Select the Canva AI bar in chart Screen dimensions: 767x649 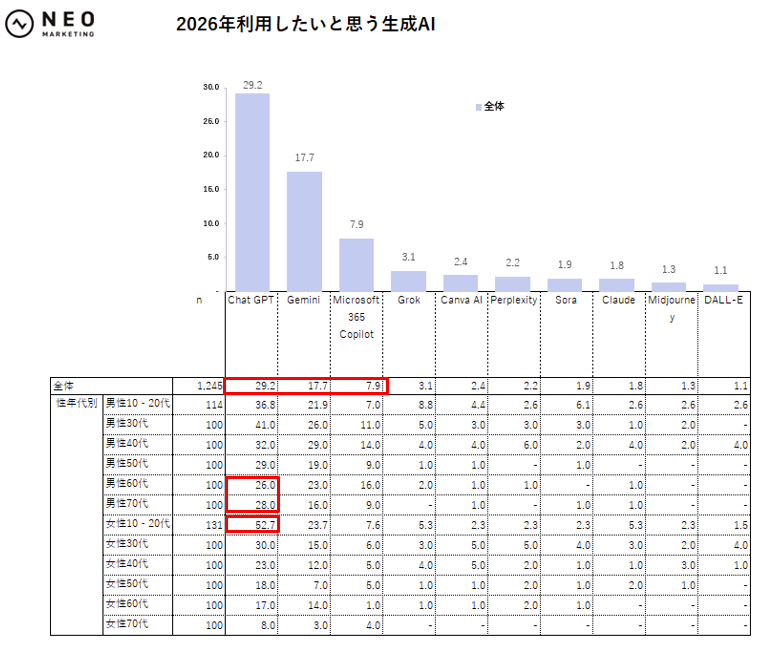tap(460, 283)
